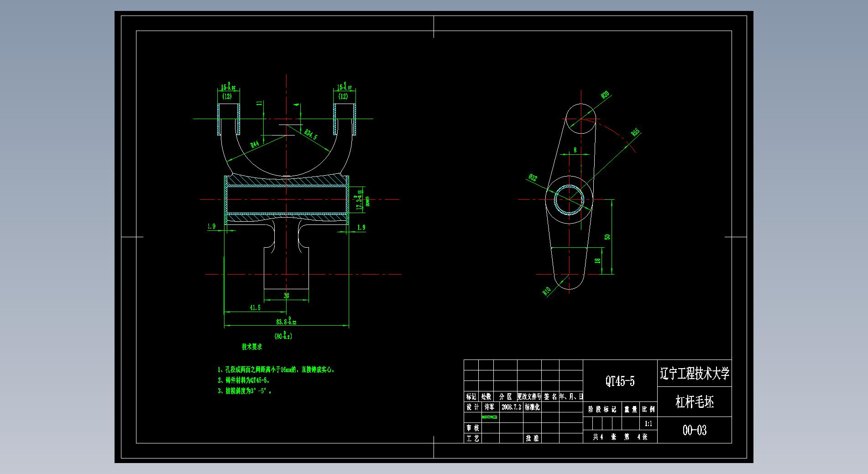Click the R44 radius dimension label

(x=255, y=145)
